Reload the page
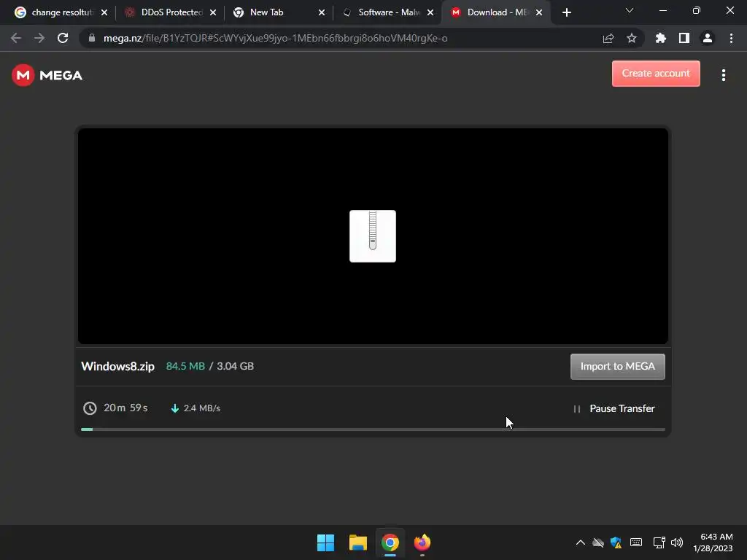 click(x=63, y=38)
